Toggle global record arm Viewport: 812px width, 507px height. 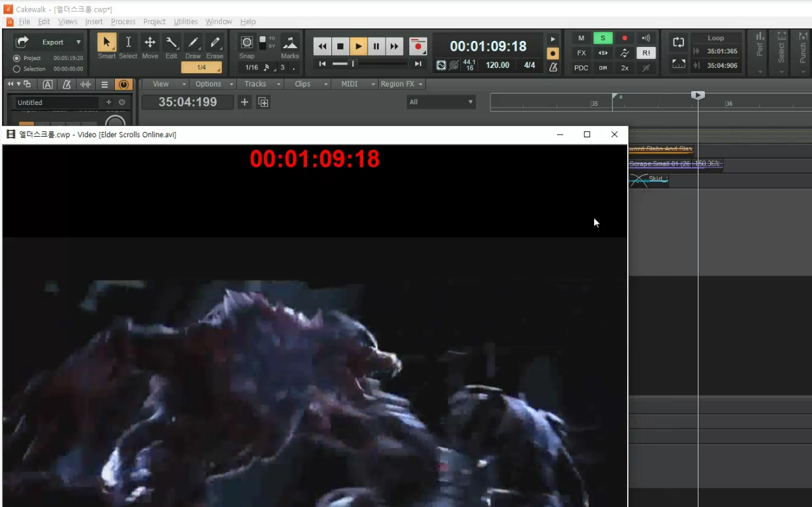(x=625, y=38)
